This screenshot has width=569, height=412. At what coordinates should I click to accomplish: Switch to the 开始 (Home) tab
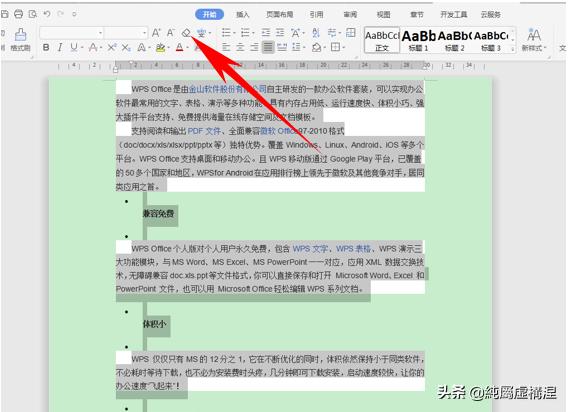209,15
